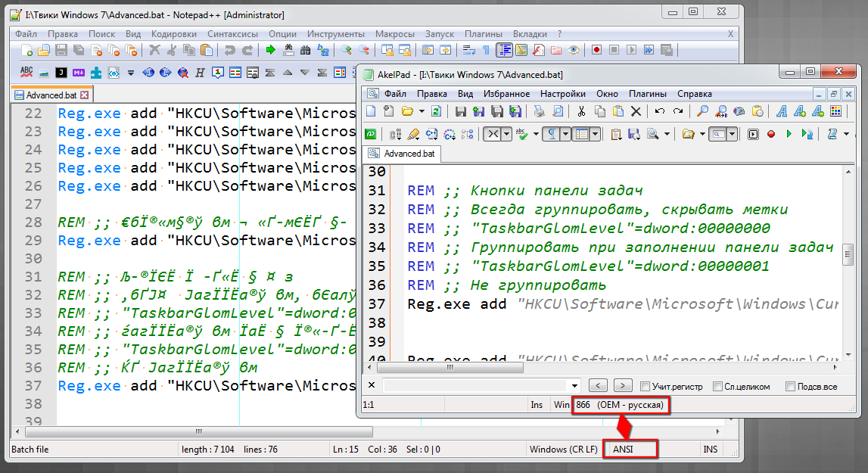Select Advanced.bat tab in Notepad++

pos(51,95)
